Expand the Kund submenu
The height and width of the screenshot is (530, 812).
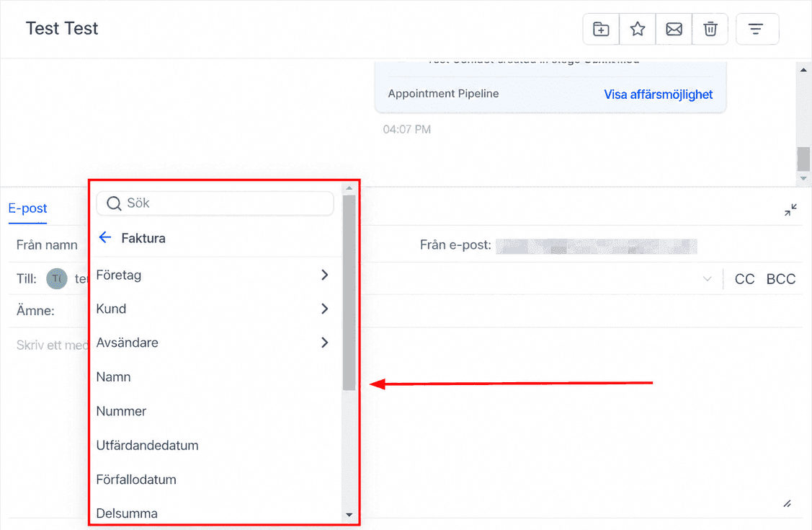click(213, 309)
